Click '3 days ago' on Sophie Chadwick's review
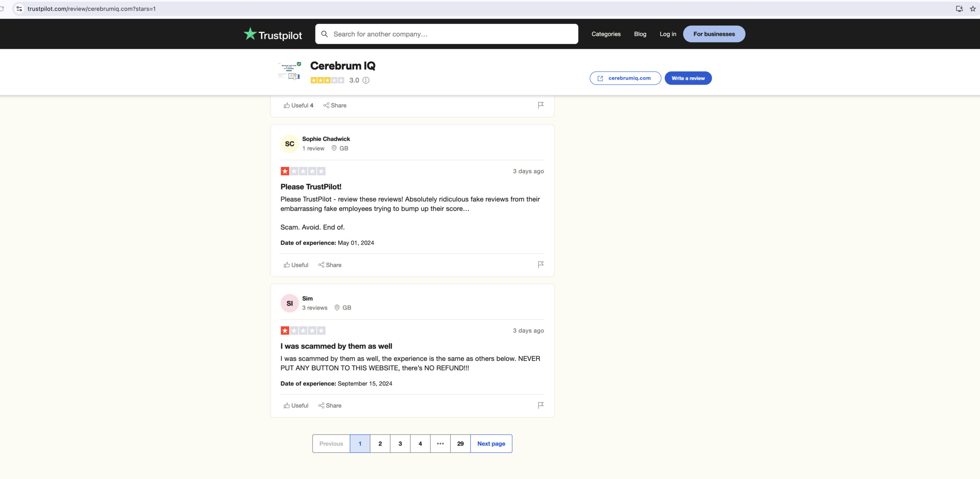980x479 pixels. pyautogui.click(x=528, y=171)
